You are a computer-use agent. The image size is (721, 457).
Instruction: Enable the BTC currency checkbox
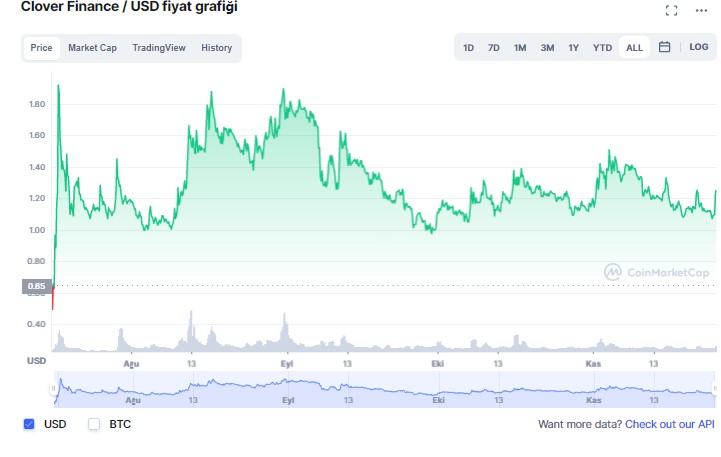pos(94,424)
